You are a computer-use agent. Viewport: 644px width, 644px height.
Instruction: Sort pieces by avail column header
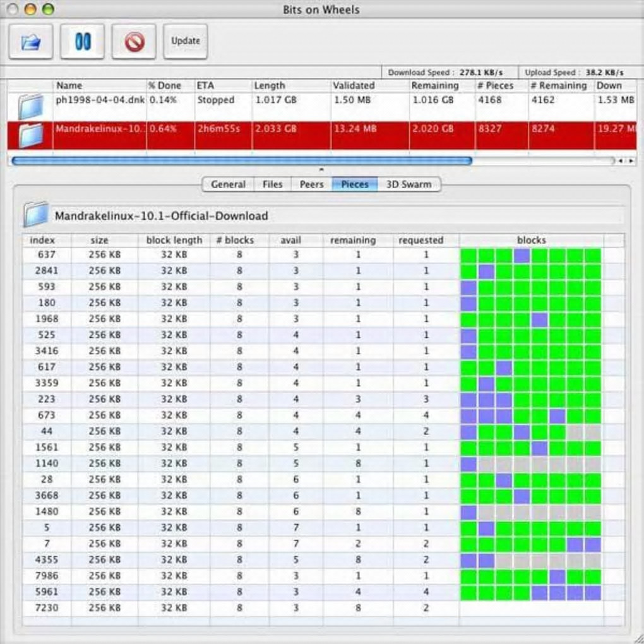(295, 241)
